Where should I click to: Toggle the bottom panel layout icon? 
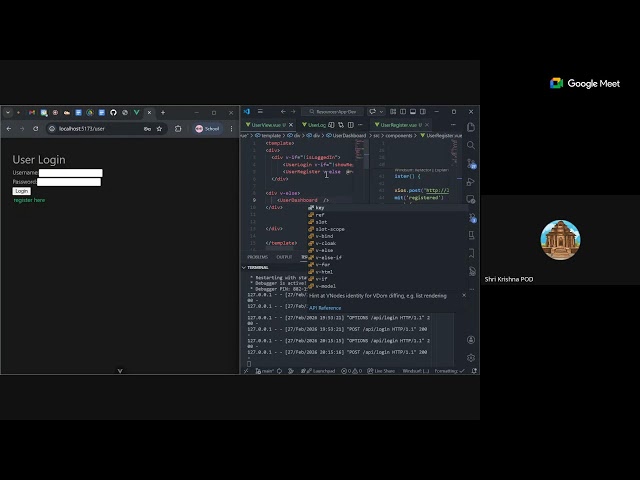click(413, 111)
